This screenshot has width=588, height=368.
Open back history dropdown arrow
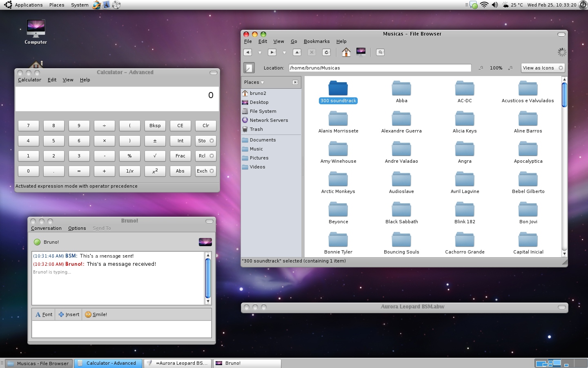pyautogui.click(x=260, y=52)
